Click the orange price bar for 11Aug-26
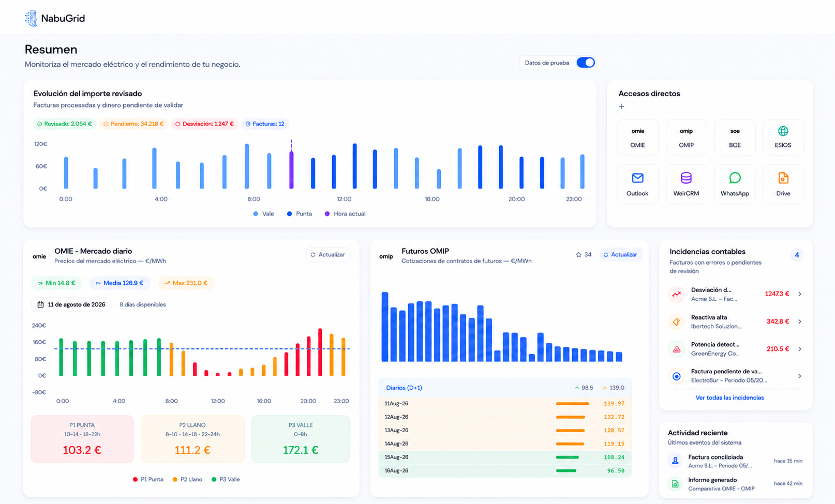The image size is (835, 504). (572, 404)
